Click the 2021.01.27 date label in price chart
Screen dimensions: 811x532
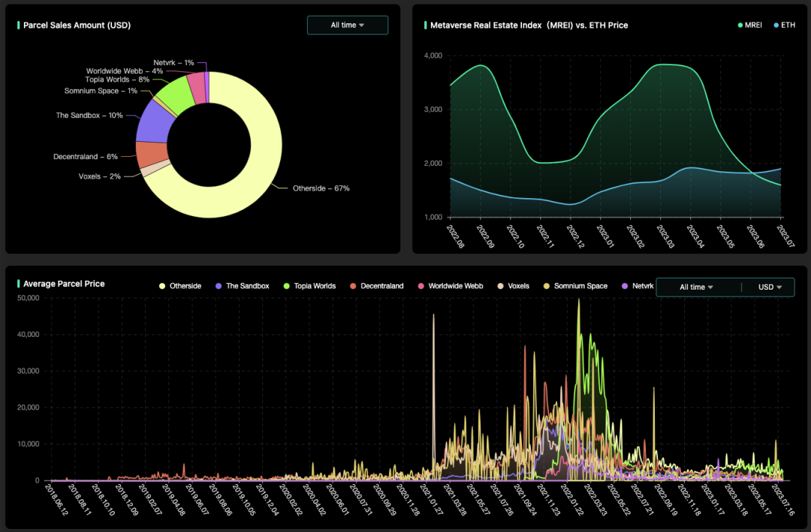pos(431,500)
